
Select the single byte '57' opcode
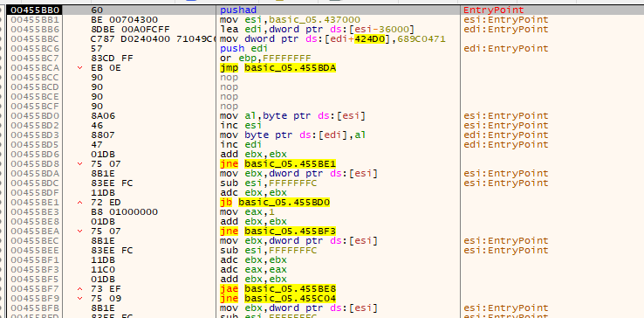(97, 49)
